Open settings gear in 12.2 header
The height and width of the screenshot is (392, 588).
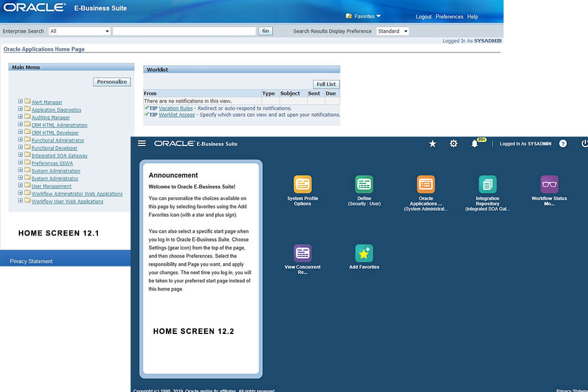pyautogui.click(x=454, y=144)
